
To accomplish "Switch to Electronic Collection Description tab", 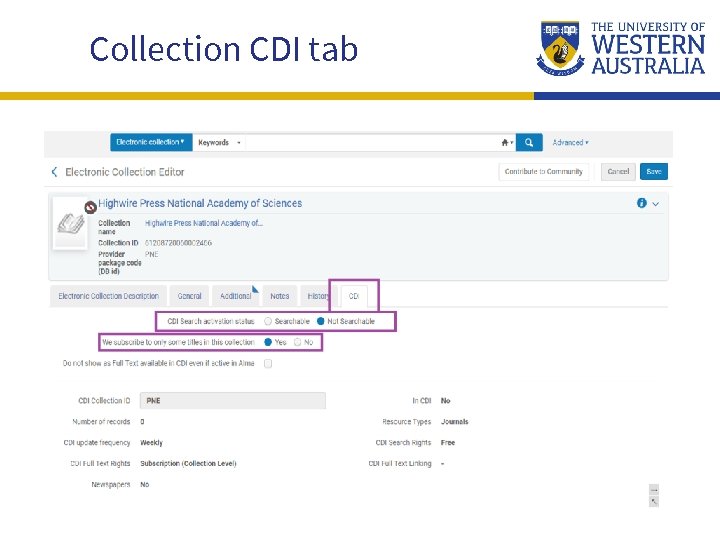I will click(x=108, y=296).
